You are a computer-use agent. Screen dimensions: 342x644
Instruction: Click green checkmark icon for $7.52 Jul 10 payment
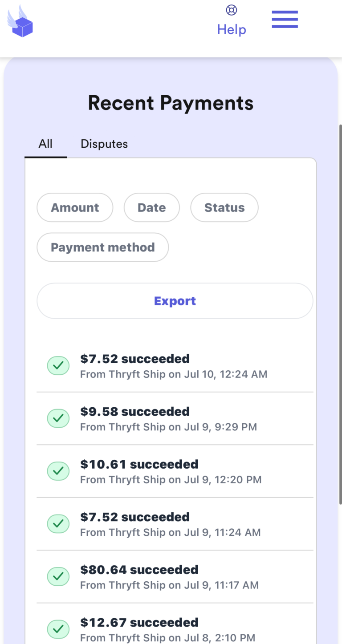(58, 366)
